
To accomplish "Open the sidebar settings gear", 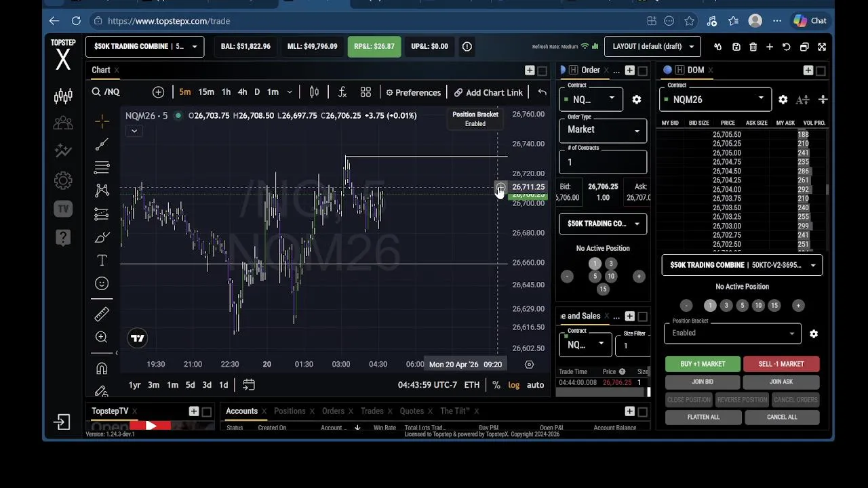I will pyautogui.click(x=63, y=180).
